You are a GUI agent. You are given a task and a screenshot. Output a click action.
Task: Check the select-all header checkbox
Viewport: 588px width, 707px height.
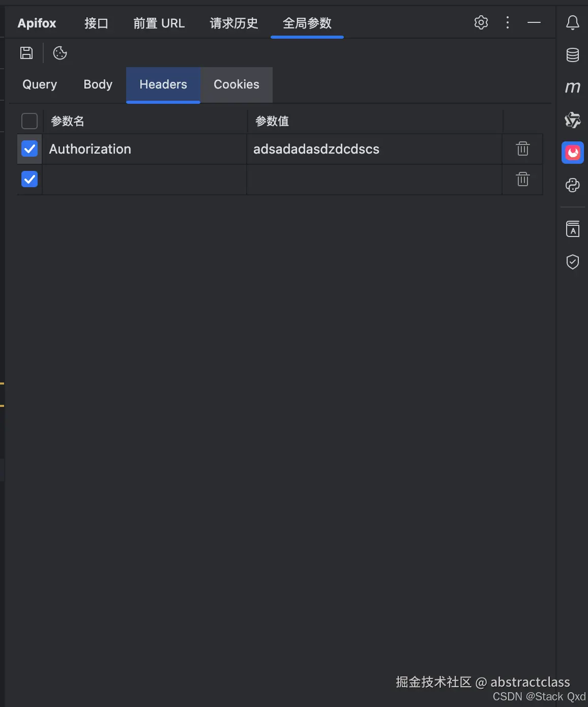(30, 121)
